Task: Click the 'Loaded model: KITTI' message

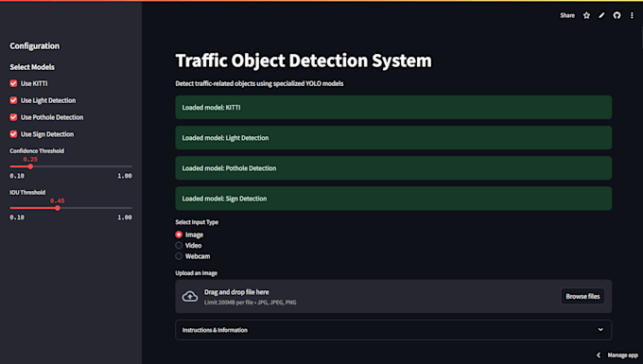Action: [393, 108]
